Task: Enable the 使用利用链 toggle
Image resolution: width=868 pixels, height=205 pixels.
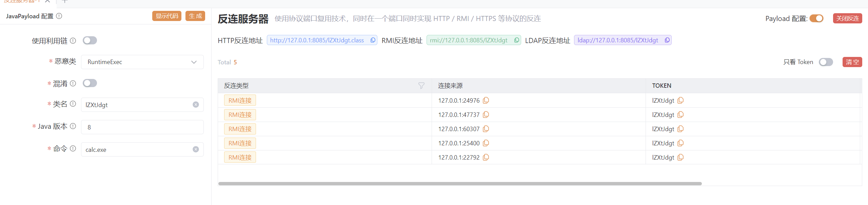Action: (90, 41)
